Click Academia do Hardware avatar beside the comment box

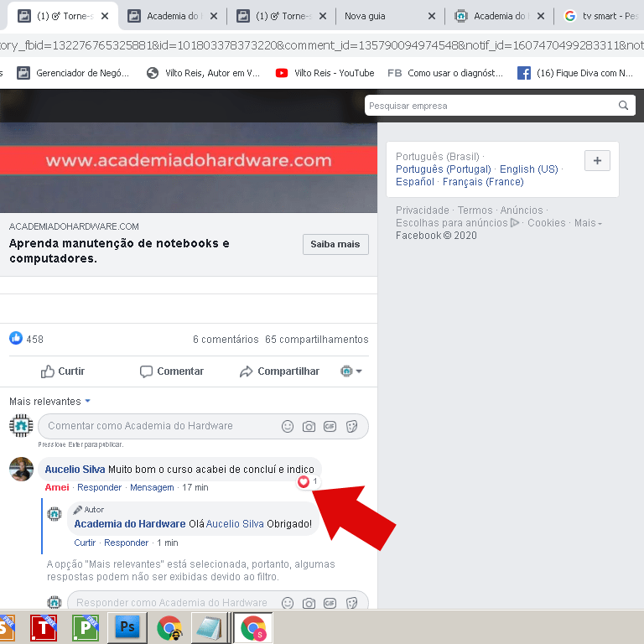tap(21, 425)
